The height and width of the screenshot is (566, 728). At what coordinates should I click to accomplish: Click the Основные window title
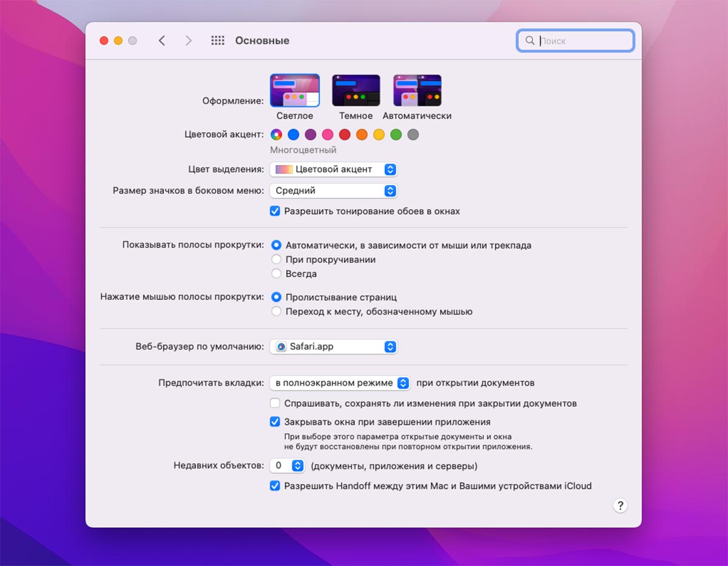pyautogui.click(x=262, y=41)
